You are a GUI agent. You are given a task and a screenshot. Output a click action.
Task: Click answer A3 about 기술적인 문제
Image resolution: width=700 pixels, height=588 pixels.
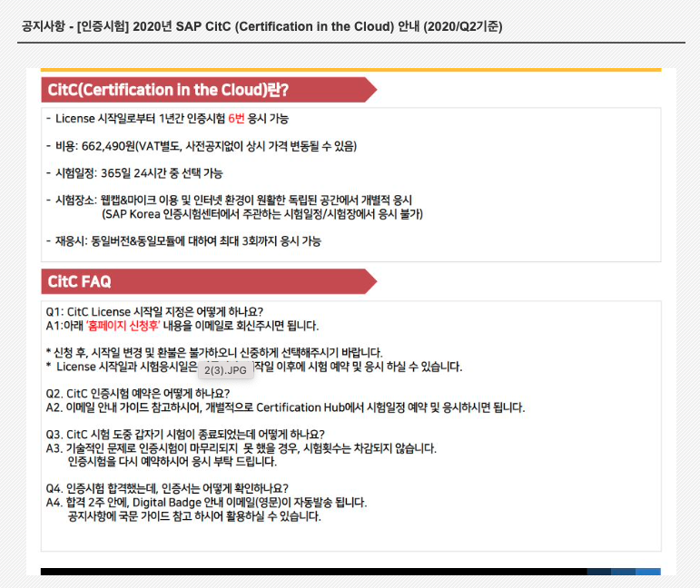point(242,448)
